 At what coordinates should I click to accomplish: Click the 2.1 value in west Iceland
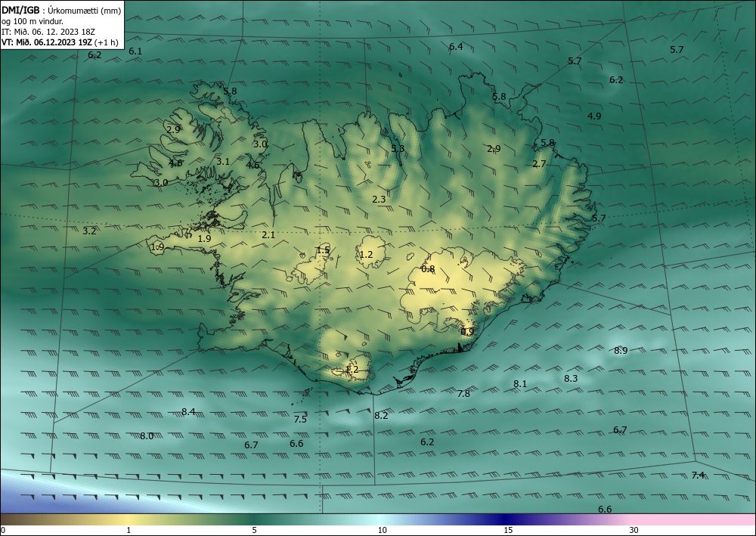[x=268, y=235]
